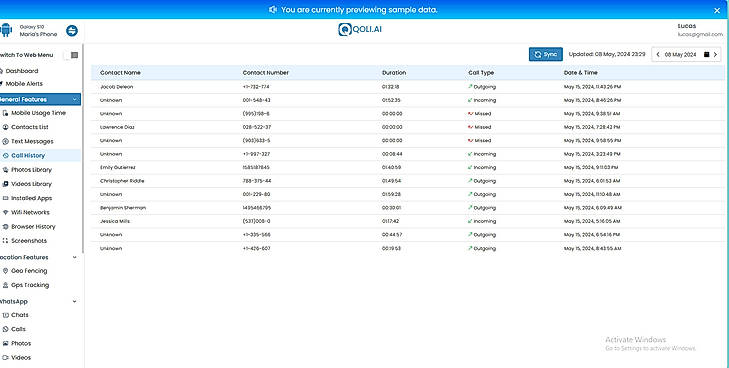This screenshot has width=729, height=368.
Task: Select the Christopher Riddle contact name
Action: tap(122, 181)
